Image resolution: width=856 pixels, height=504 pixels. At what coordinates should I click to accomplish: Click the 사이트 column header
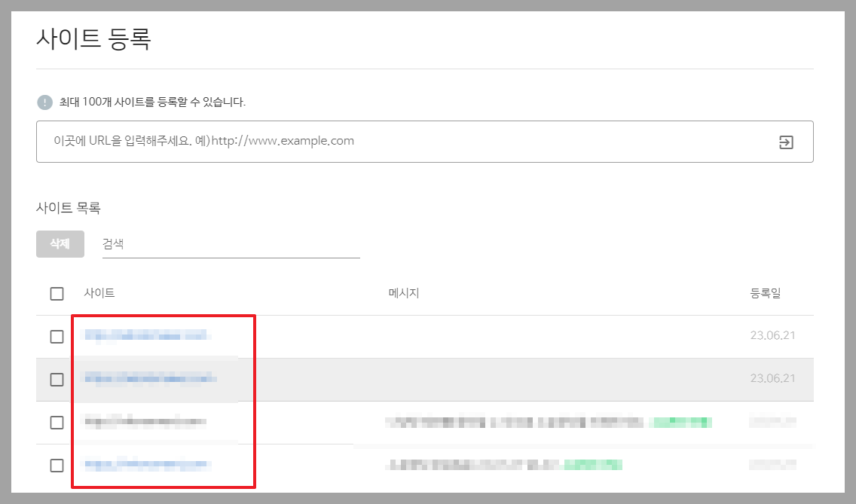tap(100, 293)
